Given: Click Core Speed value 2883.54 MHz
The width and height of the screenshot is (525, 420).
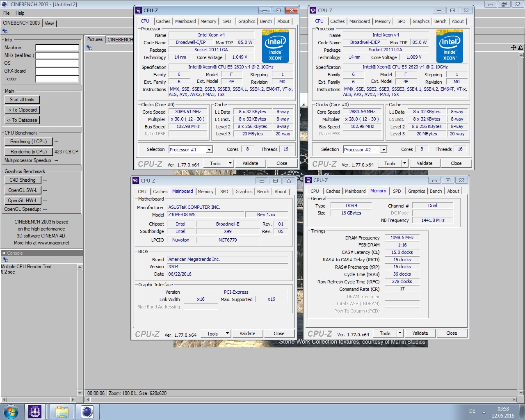Looking at the screenshot, I should pos(362,112).
